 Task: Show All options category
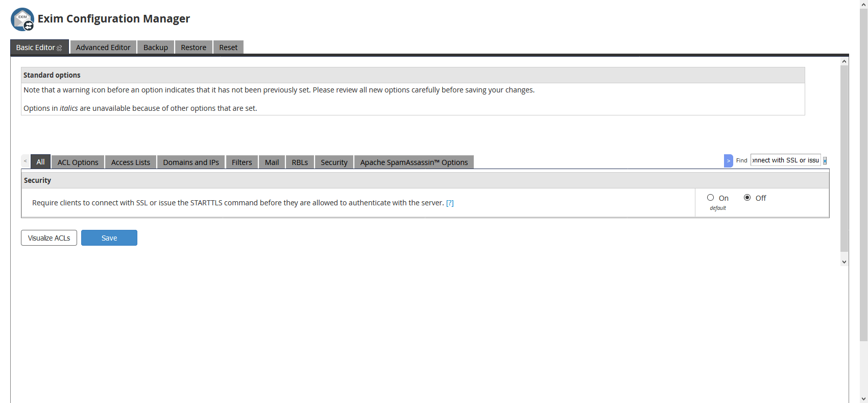click(x=40, y=161)
